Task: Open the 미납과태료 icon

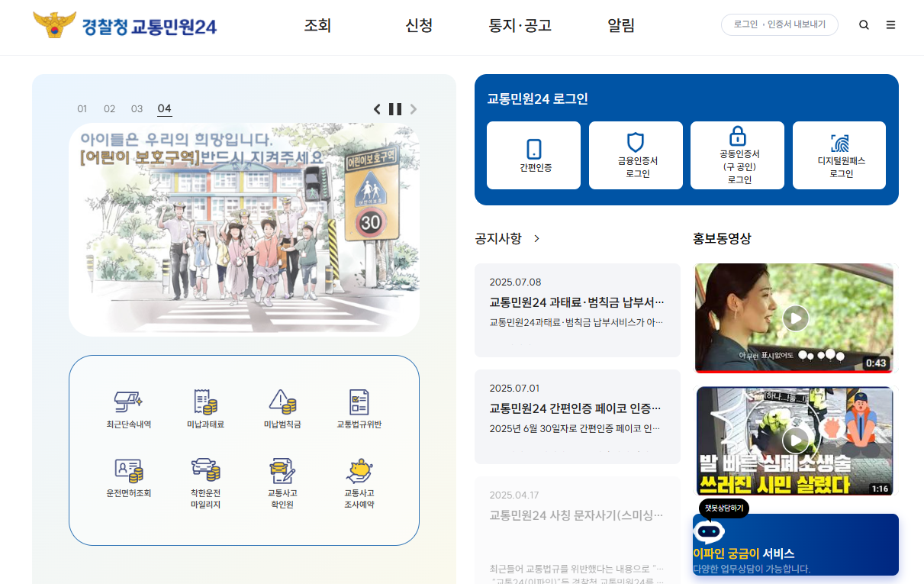Action: (205, 410)
